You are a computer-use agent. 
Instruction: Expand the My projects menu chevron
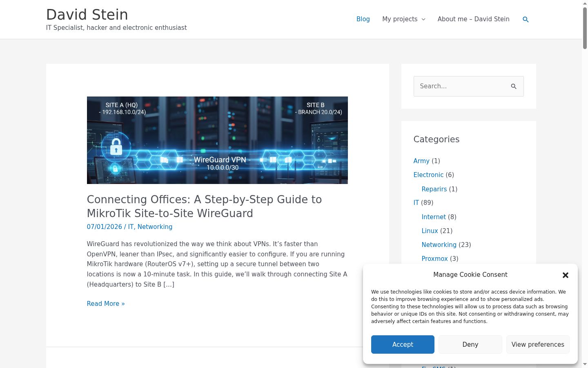click(x=423, y=19)
